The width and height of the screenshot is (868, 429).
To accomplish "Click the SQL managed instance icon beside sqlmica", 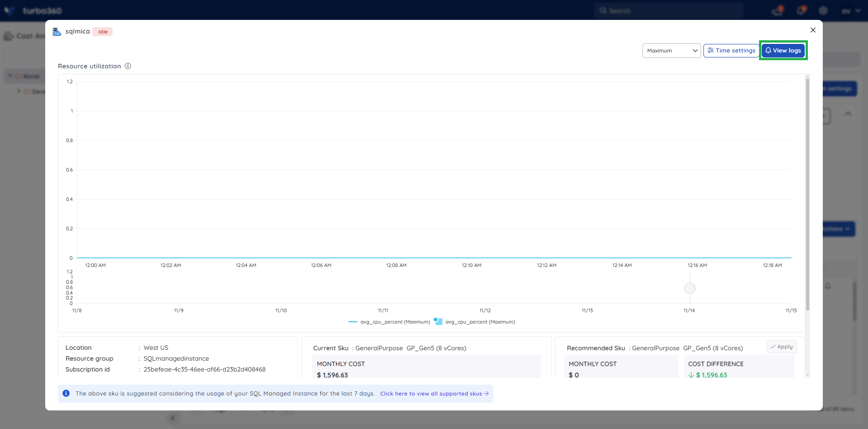I will point(57,32).
